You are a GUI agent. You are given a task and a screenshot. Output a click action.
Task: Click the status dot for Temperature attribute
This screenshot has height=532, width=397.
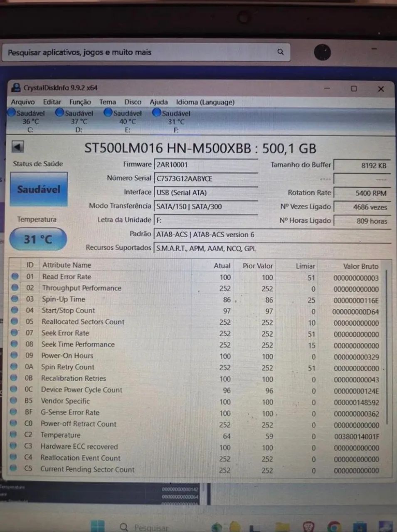click(x=14, y=434)
